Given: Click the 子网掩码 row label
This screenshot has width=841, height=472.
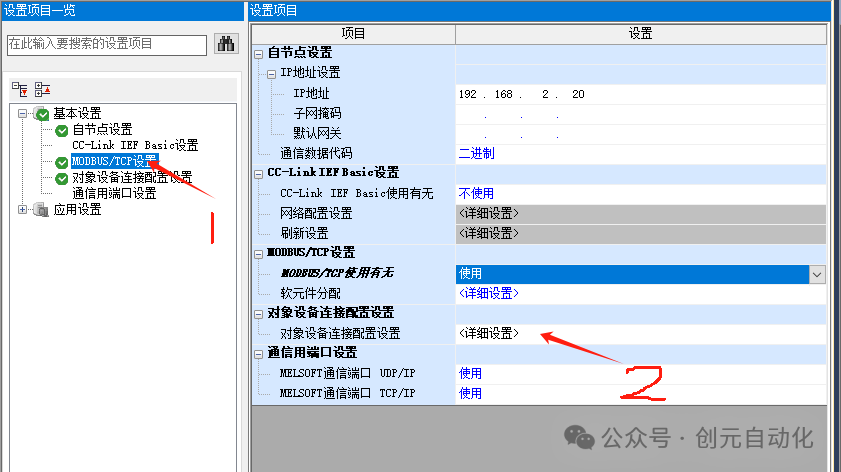Looking at the screenshot, I should pos(317,114).
